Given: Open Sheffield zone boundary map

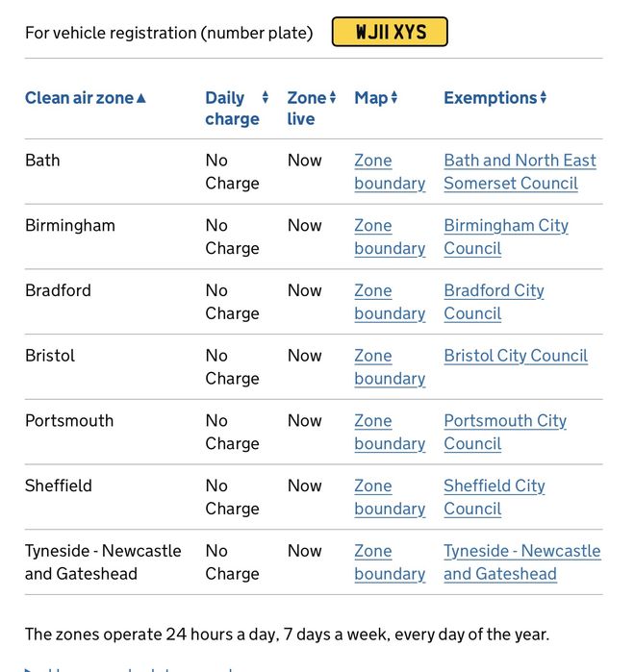Looking at the screenshot, I should pyautogui.click(x=390, y=498).
